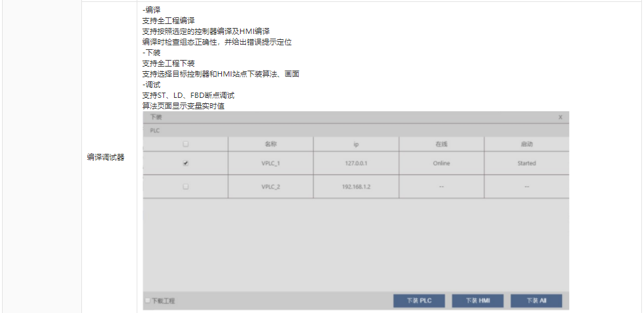644x313 pixels.
Task: Select the VPLC_2 name cell
Action: (271, 187)
